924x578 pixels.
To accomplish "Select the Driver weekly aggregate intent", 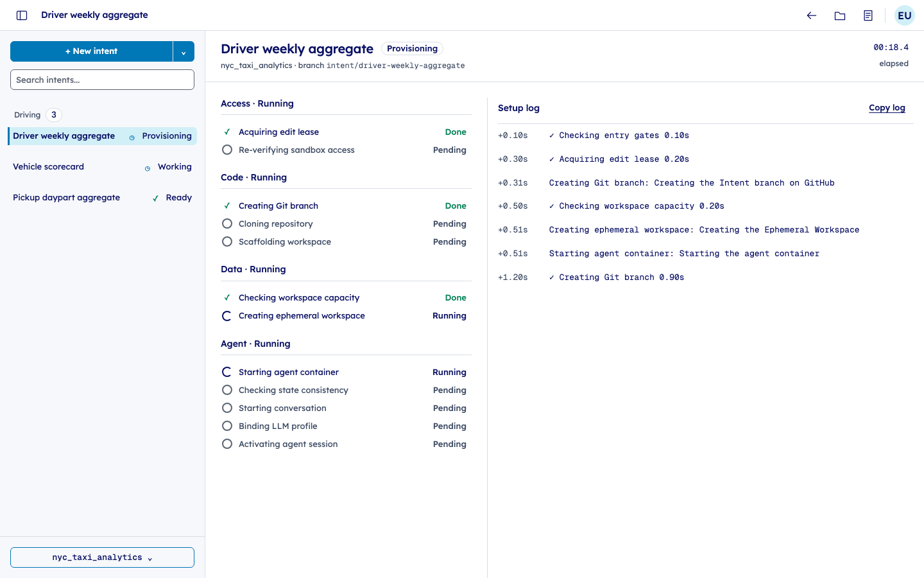I will tap(103, 136).
